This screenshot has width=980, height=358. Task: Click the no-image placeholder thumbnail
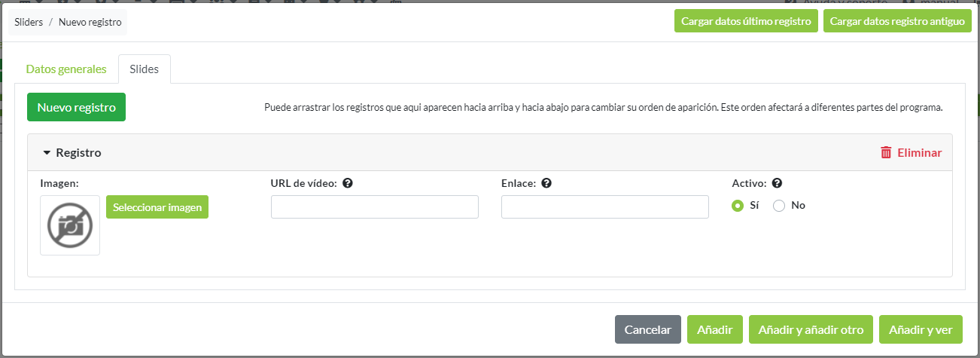70,225
